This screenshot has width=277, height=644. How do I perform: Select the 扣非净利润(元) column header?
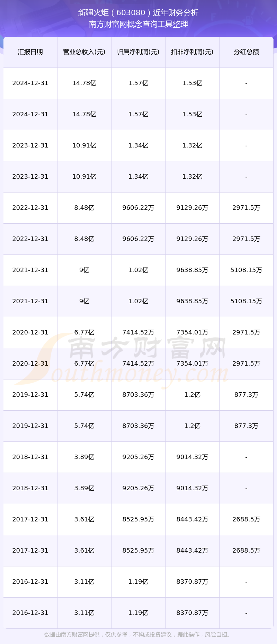192,52
